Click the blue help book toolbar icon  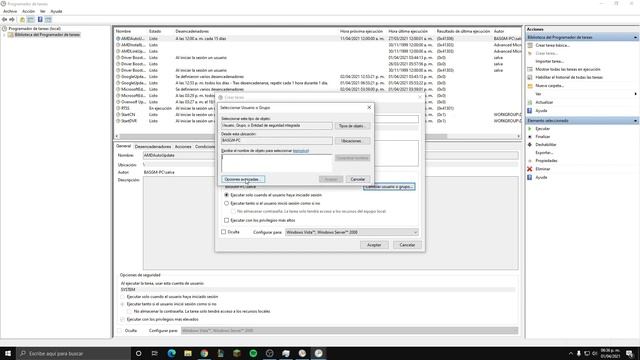pos(40,20)
